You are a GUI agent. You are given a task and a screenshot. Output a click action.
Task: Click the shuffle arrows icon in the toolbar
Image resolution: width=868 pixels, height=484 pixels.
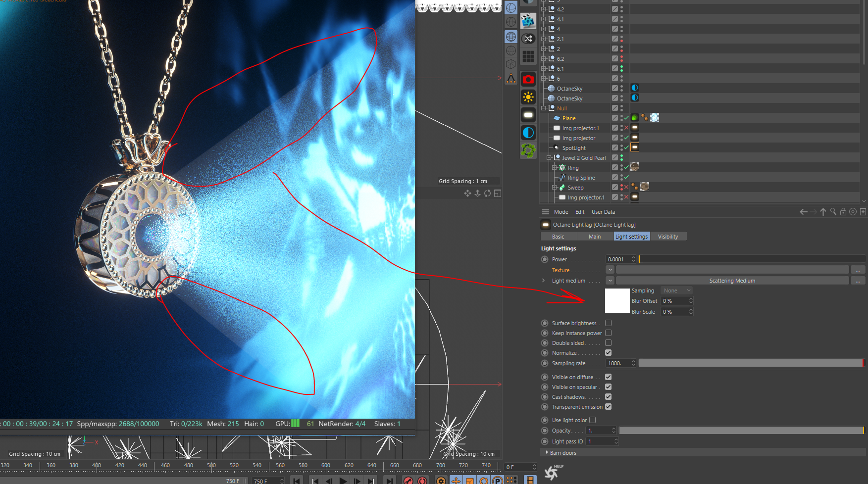click(x=528, y=39)
